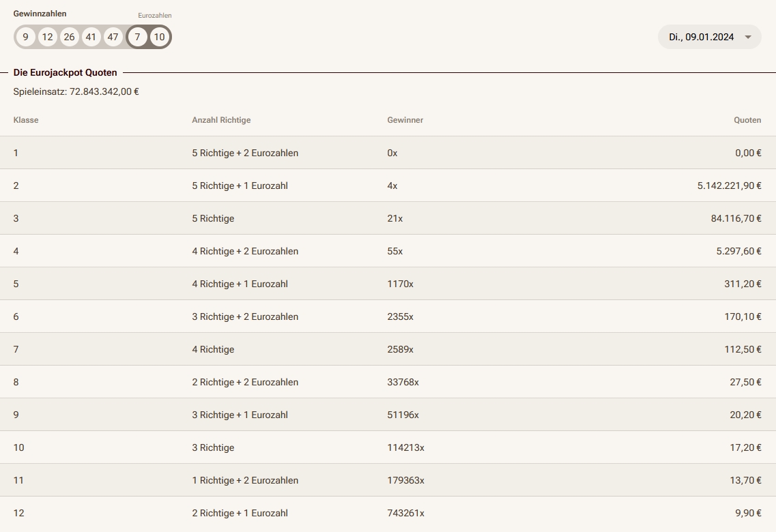Select class 10 row 3 Richtige
776x532 pixels.
(388, 447)
